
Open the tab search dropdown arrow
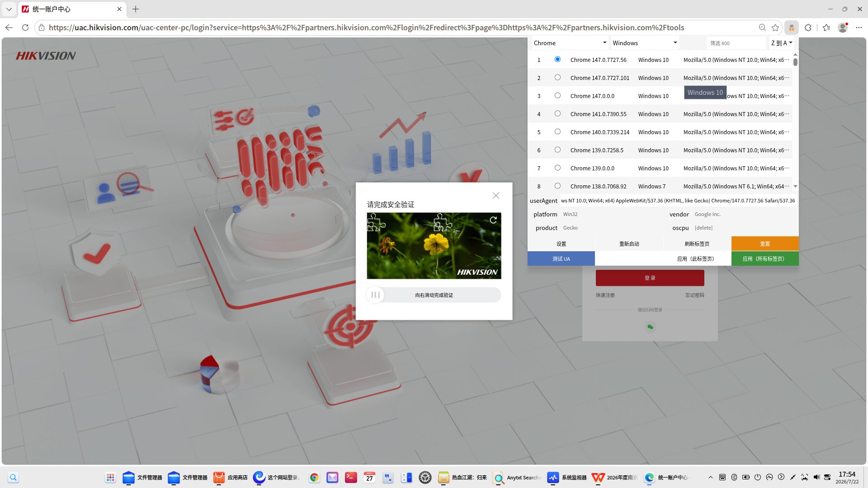(x=9, y=9)
